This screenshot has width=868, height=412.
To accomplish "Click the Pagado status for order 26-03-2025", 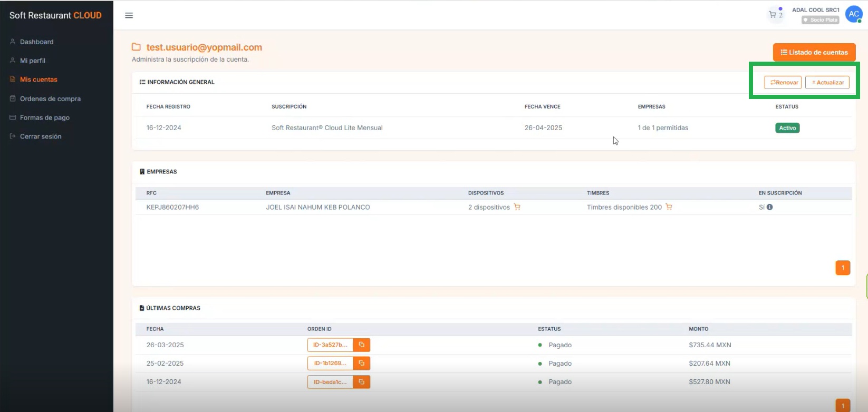I will point(560,345).
